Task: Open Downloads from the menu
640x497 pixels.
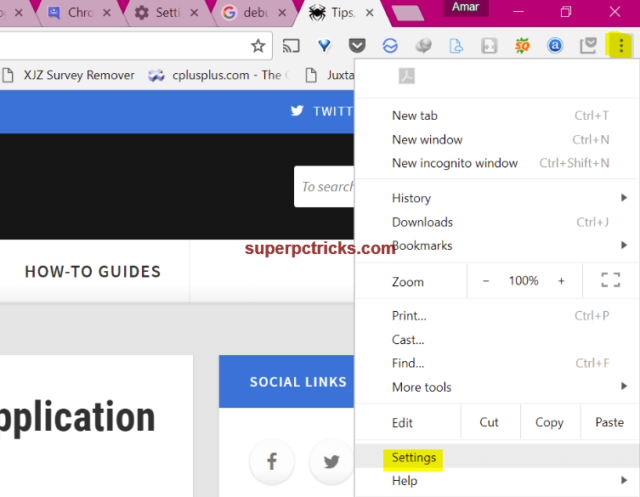Action: pos(497,222)
